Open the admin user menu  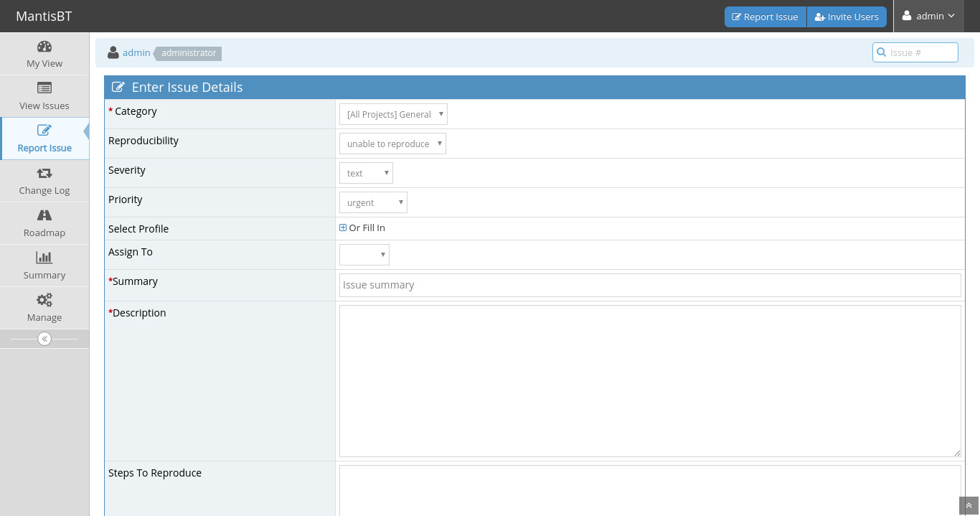928,16
